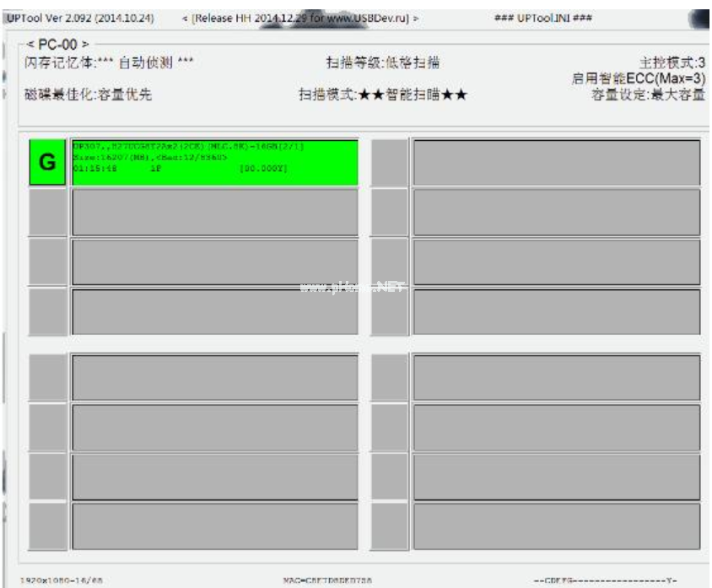This screenshot has width=712, height=588.
Task: Click the last small square in bottom-right group
Action: tap(390, 526)
